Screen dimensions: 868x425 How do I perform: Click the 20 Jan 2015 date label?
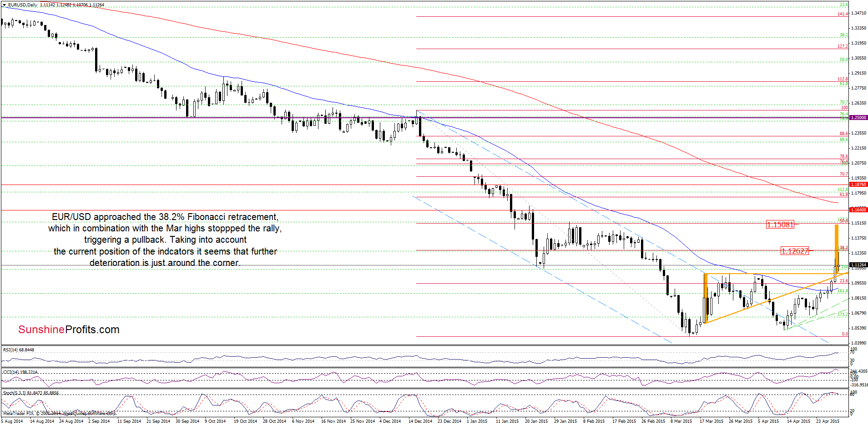tap(536, 421)
